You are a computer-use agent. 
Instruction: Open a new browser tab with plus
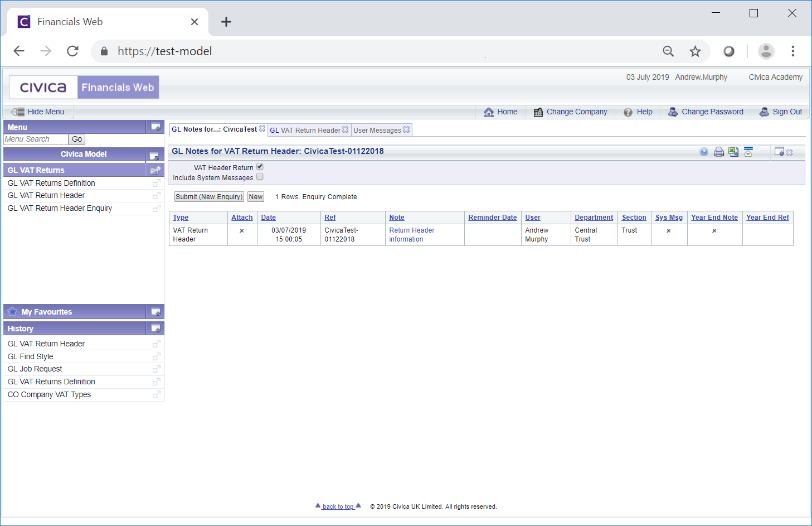[226, 22]
